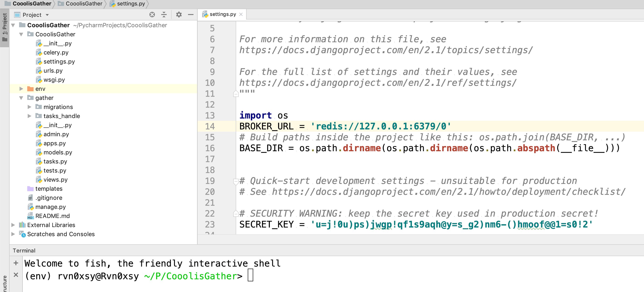Expand the env folder

(21, 89)
